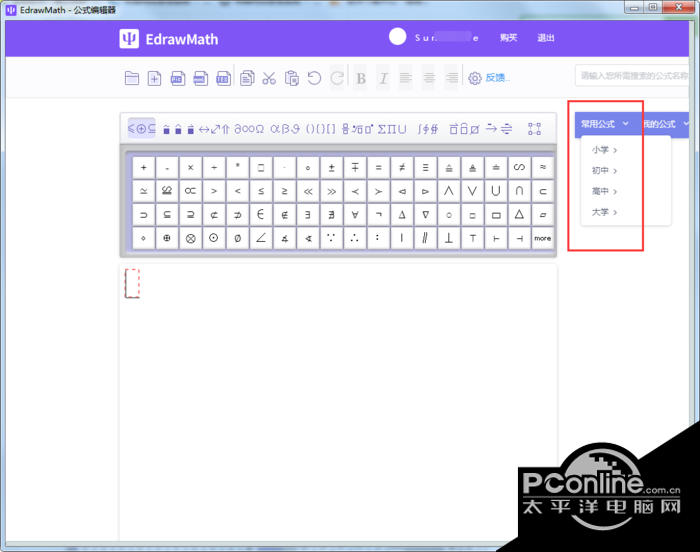Insert the element-of ∈ symbol

coord(261,215)
